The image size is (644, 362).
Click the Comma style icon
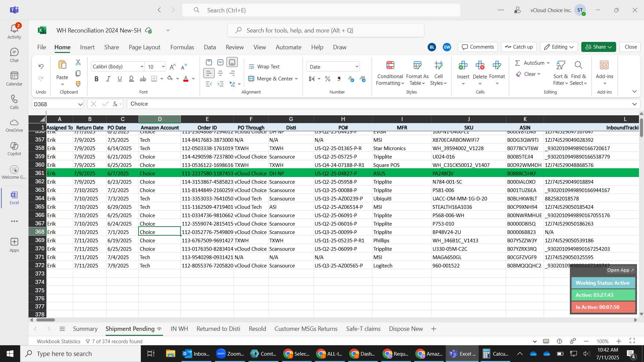click(x=339, y=79)
